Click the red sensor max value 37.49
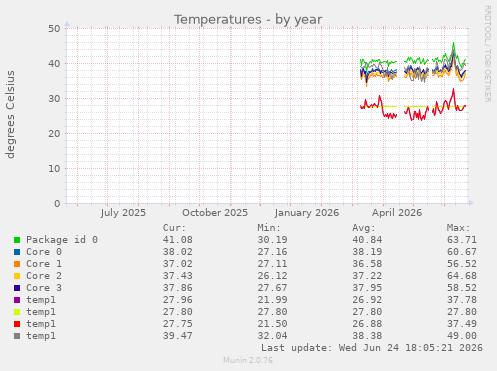 [462, 324]
